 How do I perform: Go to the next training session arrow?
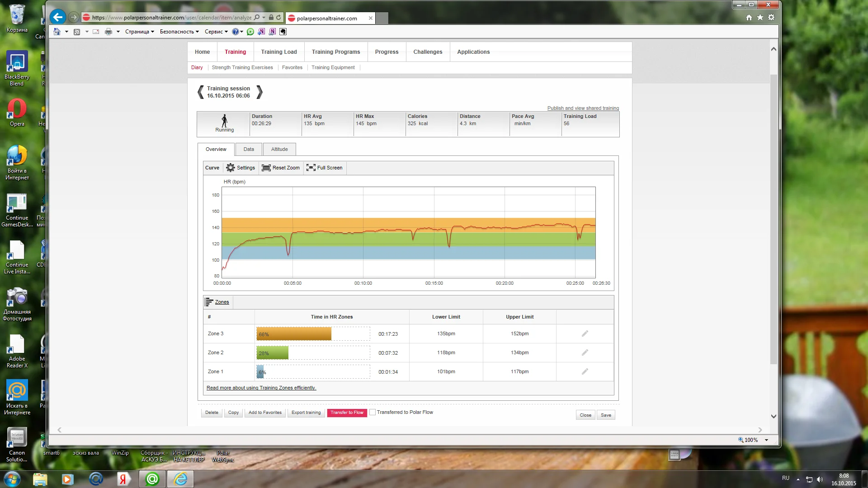pyautogui.click(x=259, y=92)
